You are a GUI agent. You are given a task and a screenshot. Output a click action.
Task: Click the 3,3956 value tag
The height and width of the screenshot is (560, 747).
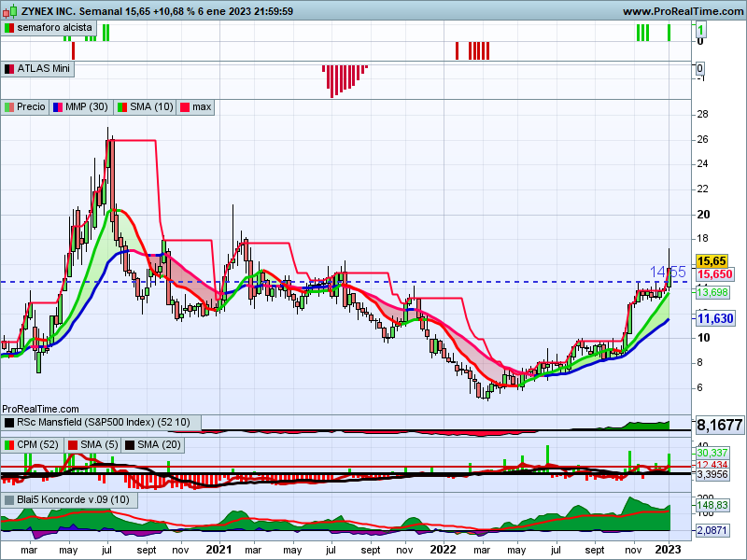pos(712,474)
